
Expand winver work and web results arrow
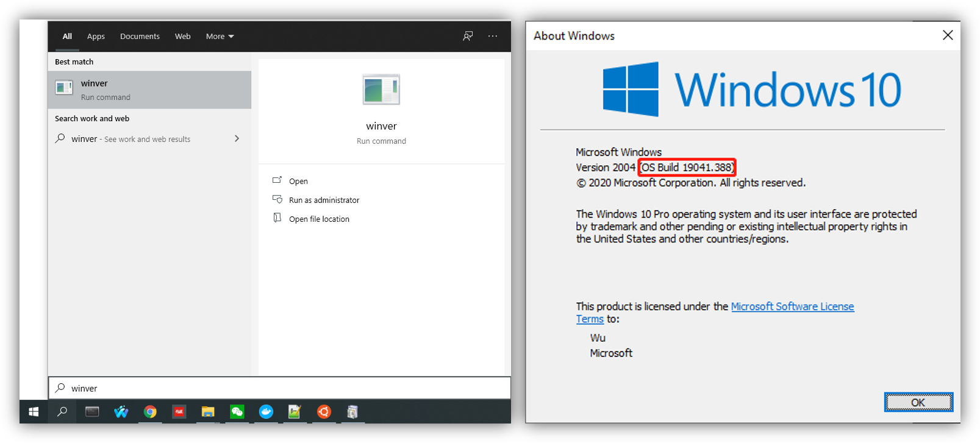tap(237, 138)
